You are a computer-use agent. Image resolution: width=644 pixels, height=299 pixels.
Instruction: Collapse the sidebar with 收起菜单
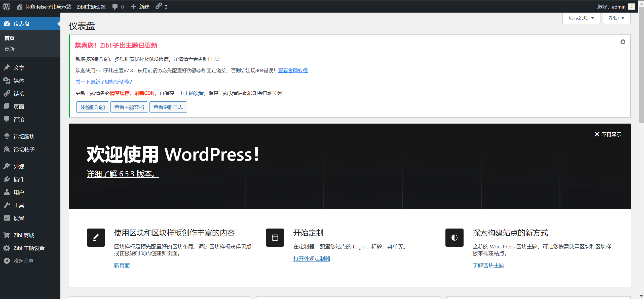pos(23,261)
